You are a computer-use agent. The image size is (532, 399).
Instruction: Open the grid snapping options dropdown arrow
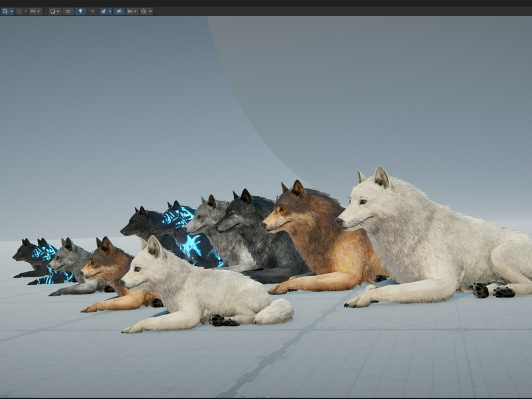point(25,11)
